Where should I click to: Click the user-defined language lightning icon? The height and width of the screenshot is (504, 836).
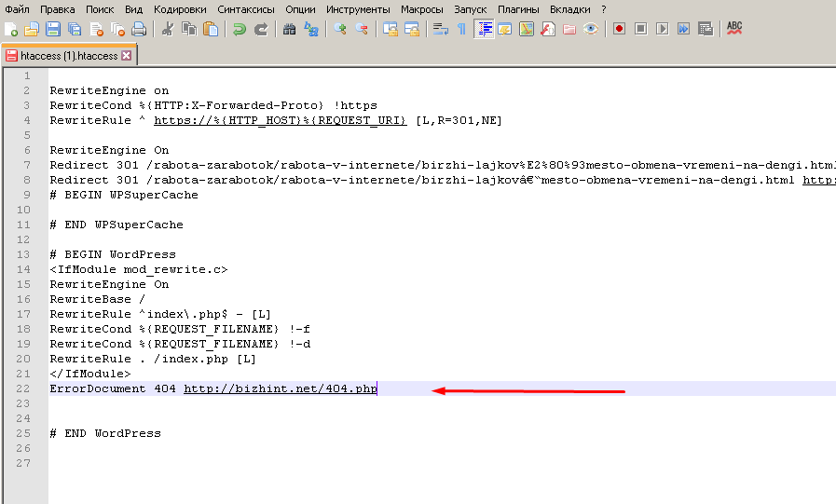tap(505, 29)
